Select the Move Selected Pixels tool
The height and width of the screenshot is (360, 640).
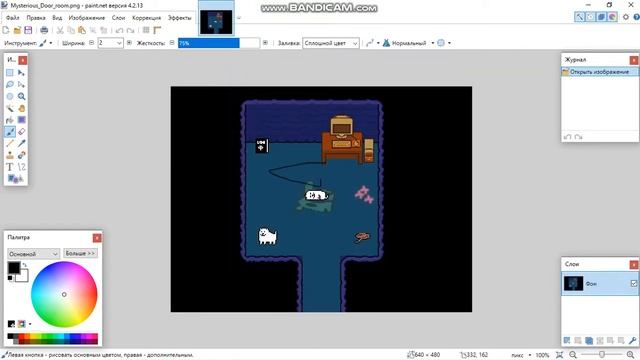(x=22, y=73)
